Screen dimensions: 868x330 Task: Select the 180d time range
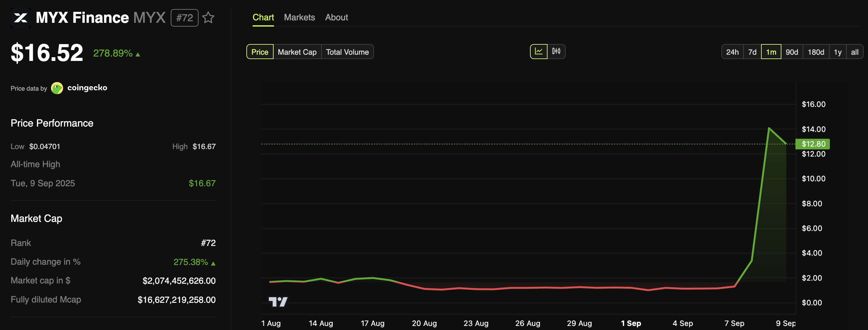coord(816,52)
